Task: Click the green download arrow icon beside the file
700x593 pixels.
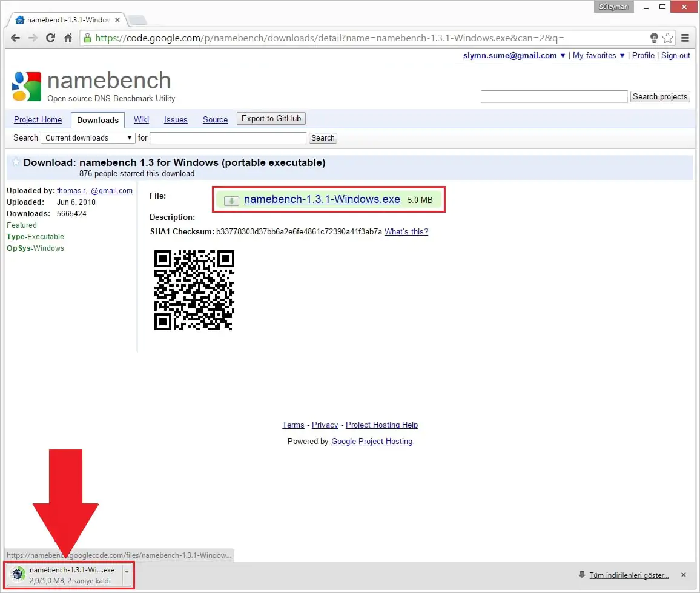Action: (x=231, y=200)
